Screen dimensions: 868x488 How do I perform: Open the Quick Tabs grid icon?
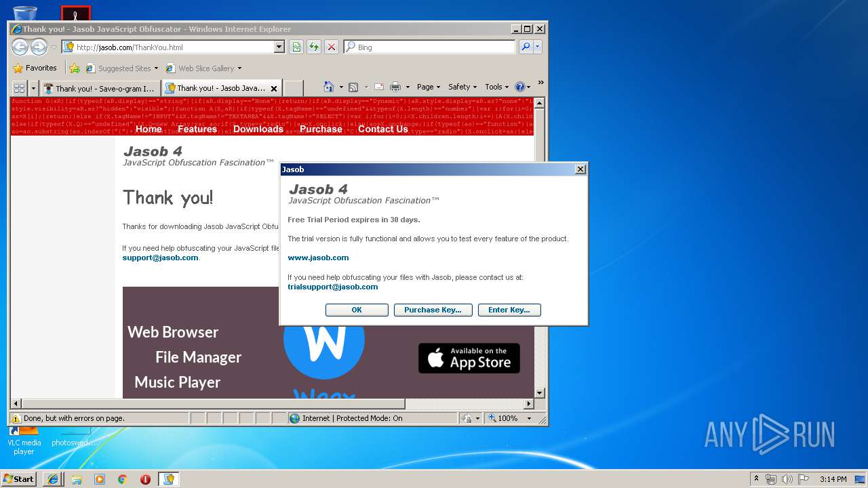20,88
